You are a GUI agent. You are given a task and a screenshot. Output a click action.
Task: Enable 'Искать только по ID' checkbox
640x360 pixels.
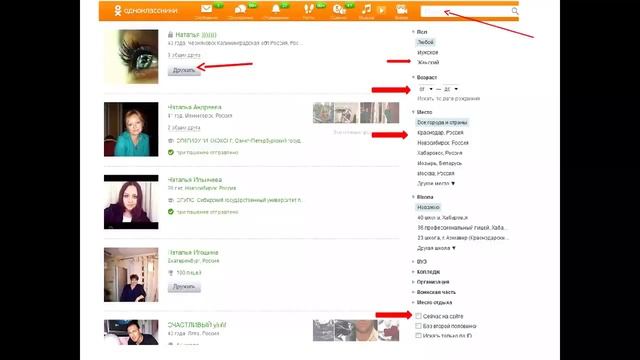point(418,336)
